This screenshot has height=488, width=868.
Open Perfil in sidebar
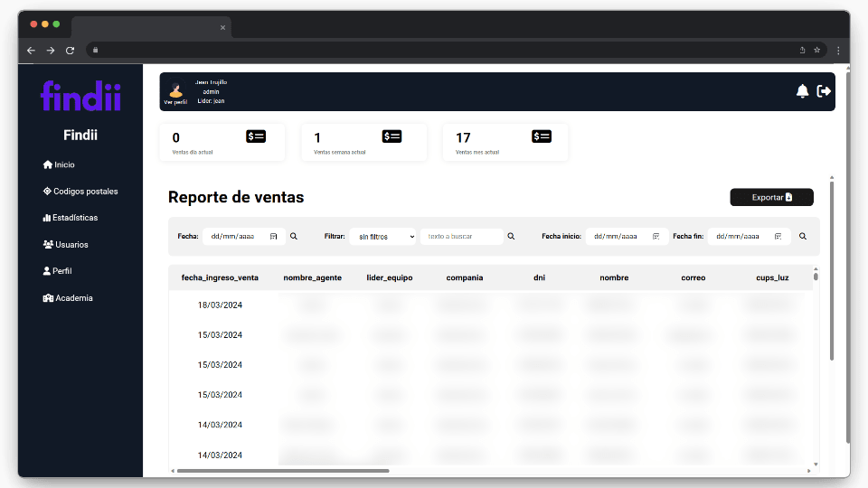coord(58,270)
